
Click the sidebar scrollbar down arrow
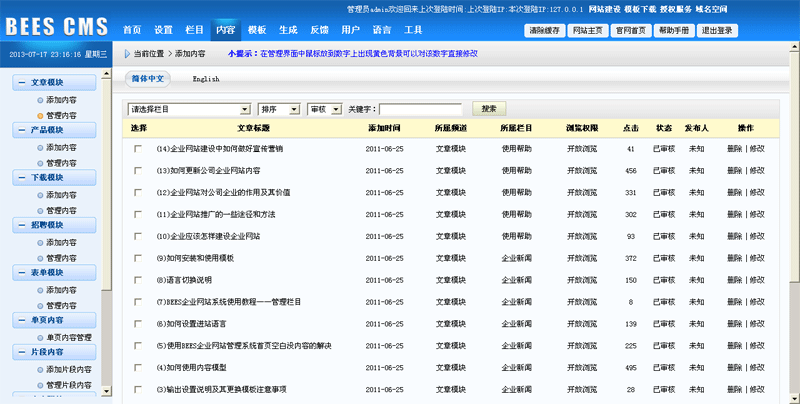[106, 392]
